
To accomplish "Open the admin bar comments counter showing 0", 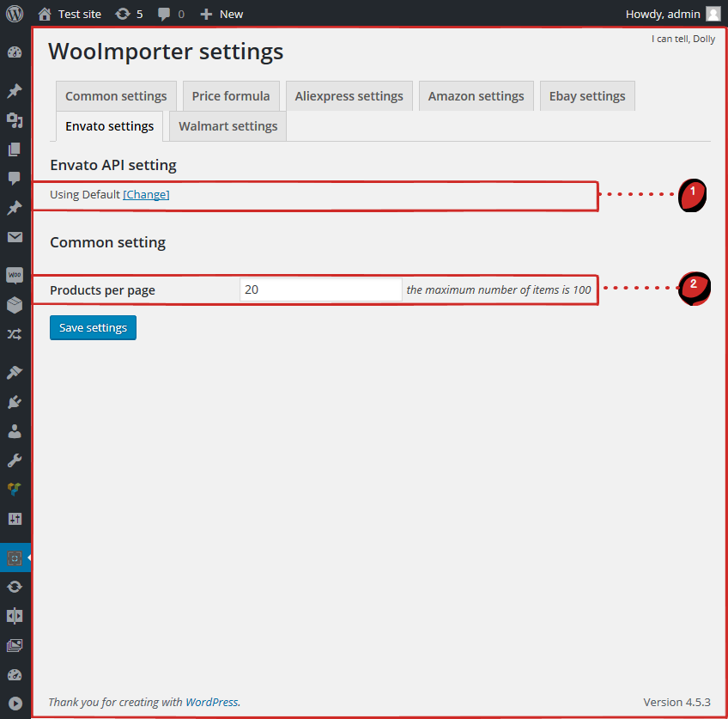I will pyautogui.click(x=171, y=14).
